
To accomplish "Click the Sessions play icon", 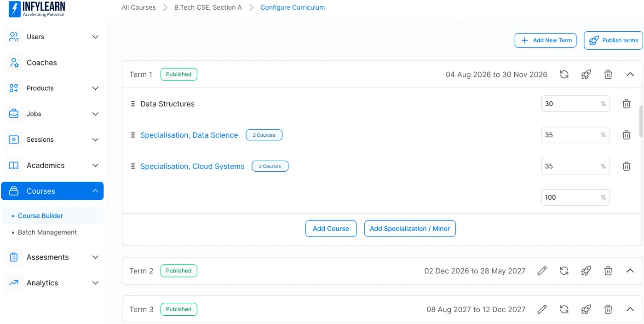I will [14, 140].
